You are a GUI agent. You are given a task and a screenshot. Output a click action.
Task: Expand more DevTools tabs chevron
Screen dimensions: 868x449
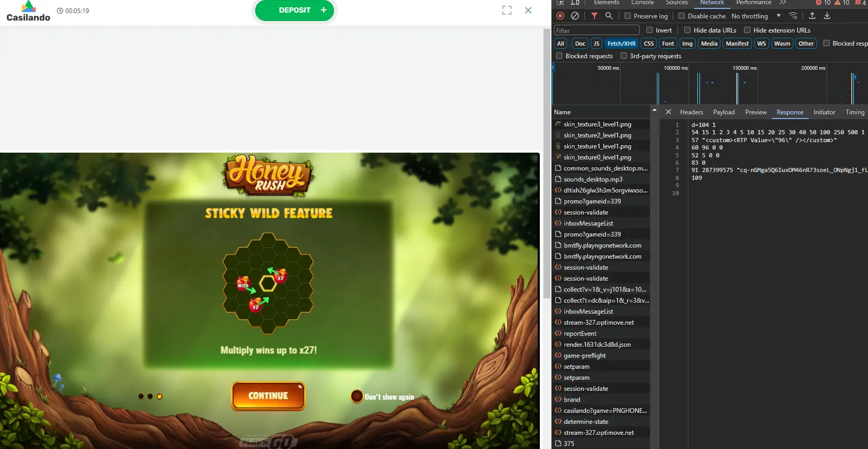(783, 3)
